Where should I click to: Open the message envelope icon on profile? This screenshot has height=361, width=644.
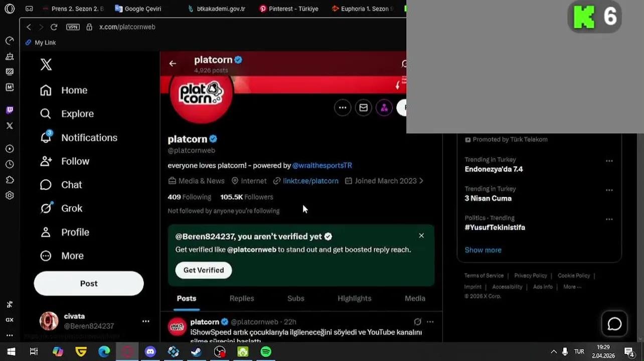click(363, 107)
